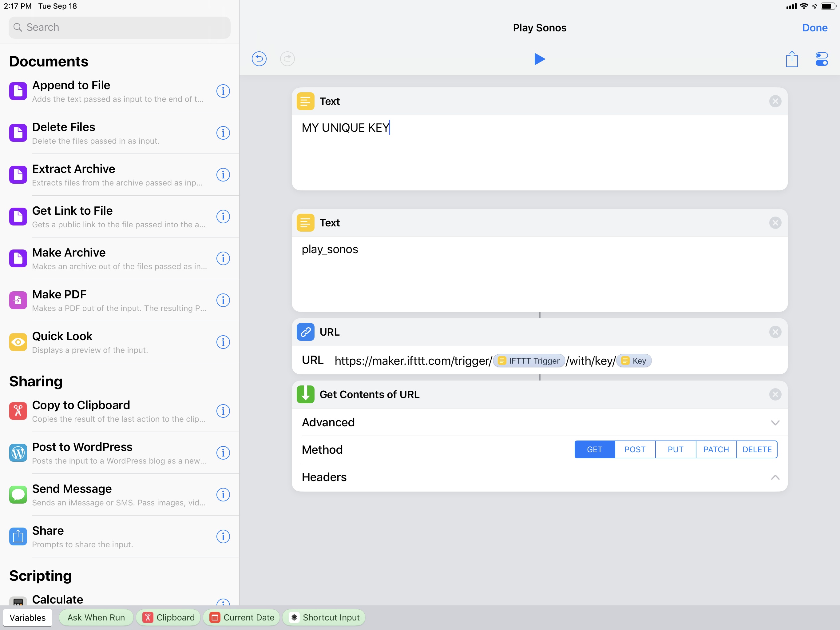Show info for Make PDF

click(223, 300)
